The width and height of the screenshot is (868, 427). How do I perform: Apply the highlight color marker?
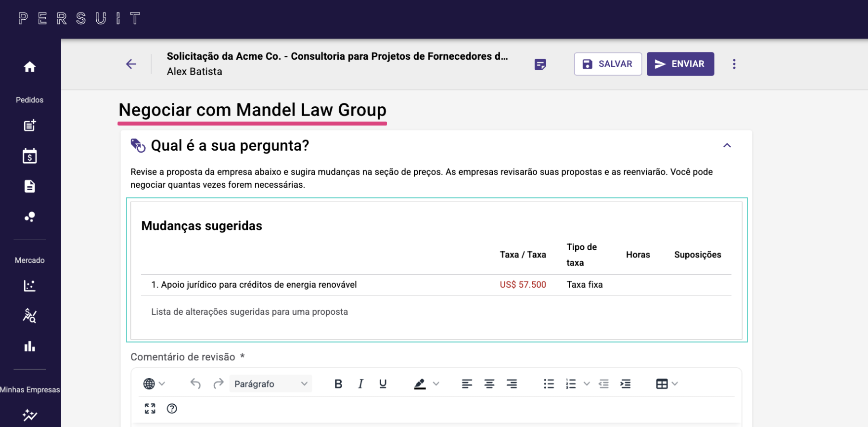tap(420, 384)
